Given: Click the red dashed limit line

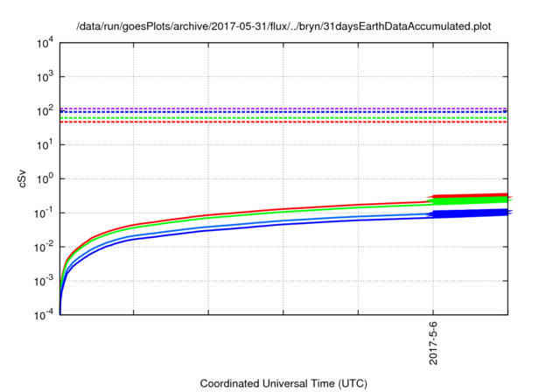Looking at the screenshot, I should (283, 122).
